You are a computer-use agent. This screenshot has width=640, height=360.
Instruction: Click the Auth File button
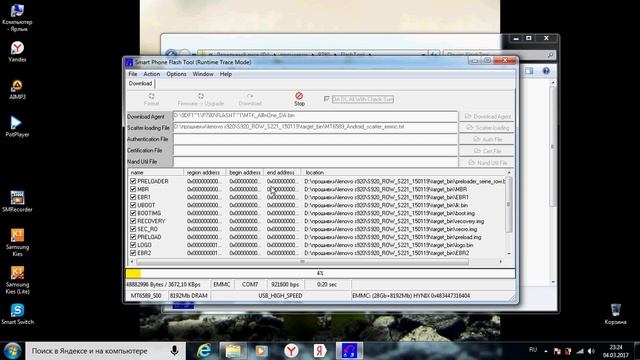click(x=486, y=139)
